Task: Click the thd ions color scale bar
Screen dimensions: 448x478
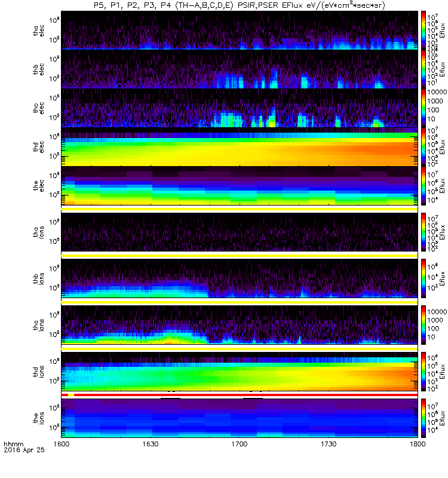Action: pos(424,372)
